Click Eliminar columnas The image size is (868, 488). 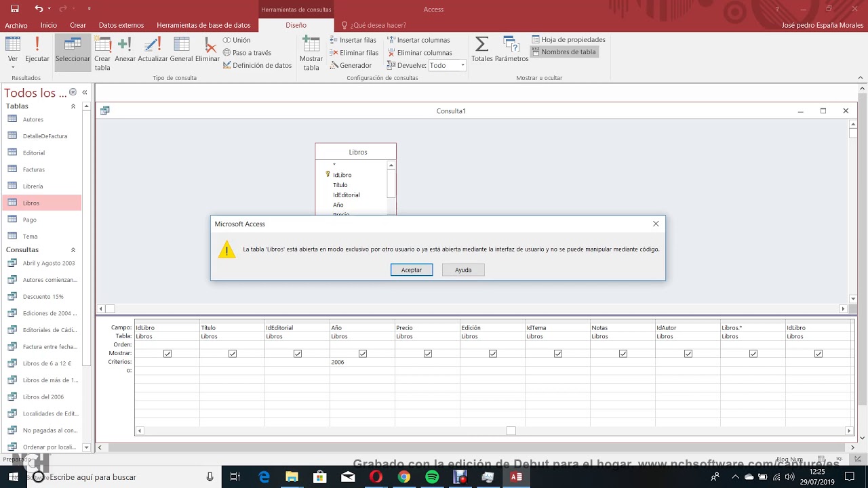[420, 53]
